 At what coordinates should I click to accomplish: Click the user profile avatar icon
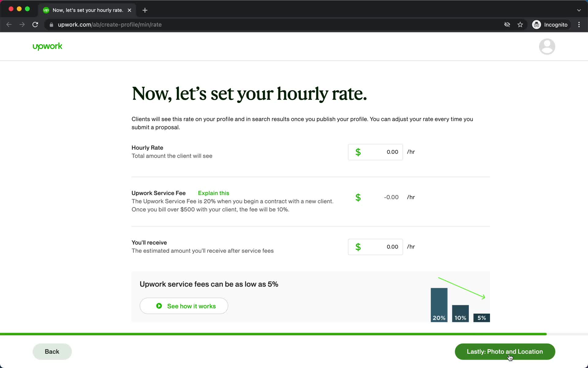click(547, 46)
